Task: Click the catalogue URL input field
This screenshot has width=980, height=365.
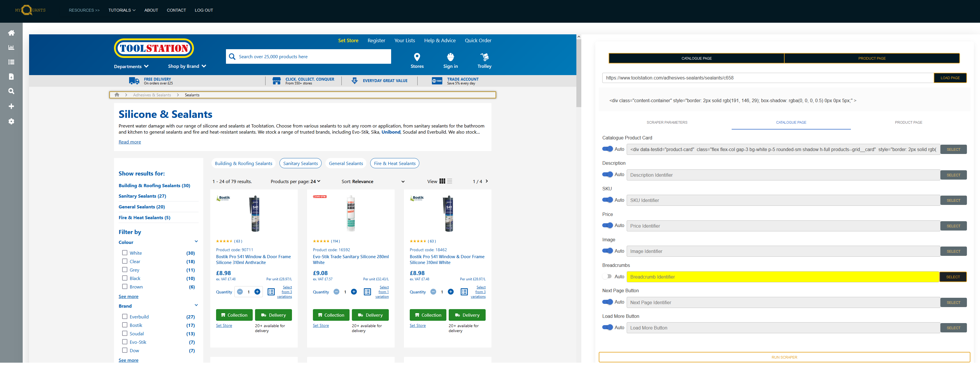Action: [768, 78]
